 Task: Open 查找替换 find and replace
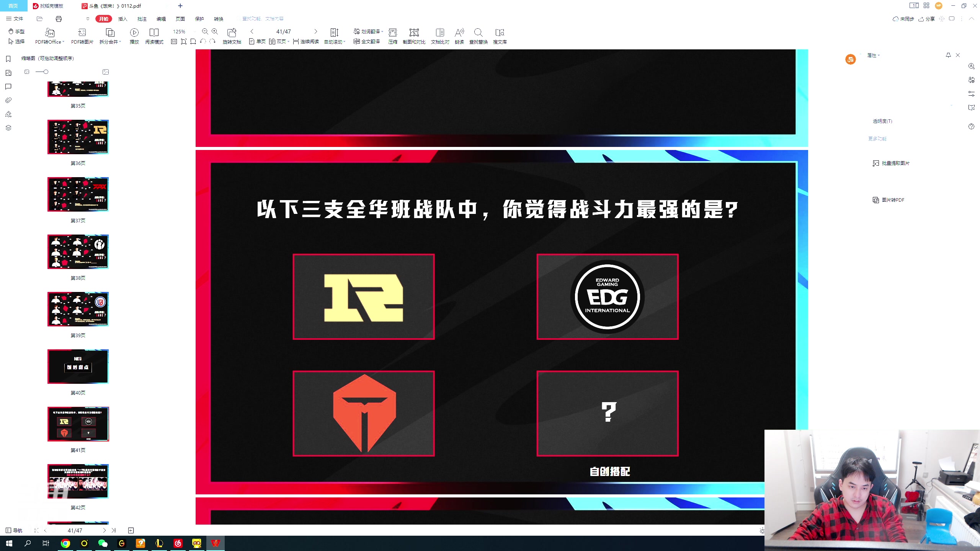point(479,36)
